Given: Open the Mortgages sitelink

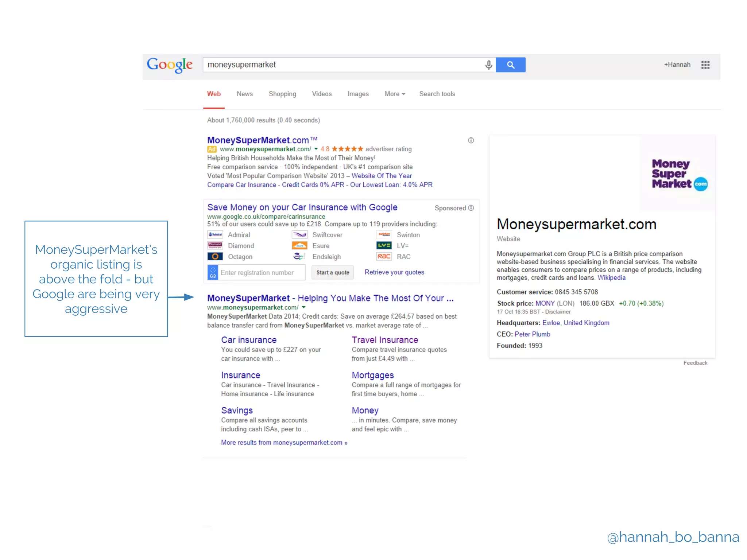Looking at the screenshot, I should [x=373, y=376].
